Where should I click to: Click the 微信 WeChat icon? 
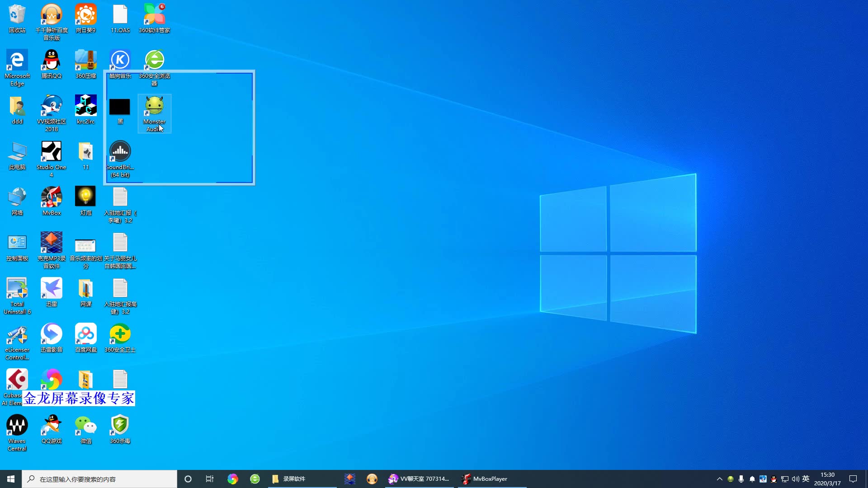[86, 429]
